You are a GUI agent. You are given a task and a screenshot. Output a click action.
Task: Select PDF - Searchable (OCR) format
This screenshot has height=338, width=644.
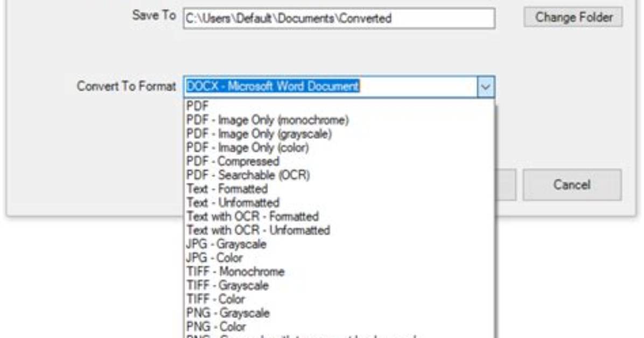(339, 175)
